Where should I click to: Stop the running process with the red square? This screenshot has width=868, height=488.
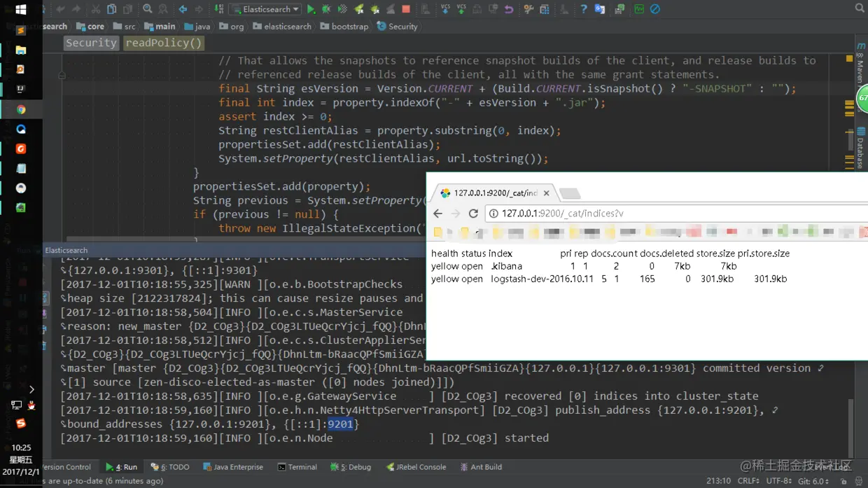pyautogui.click(x=406, y=9)
